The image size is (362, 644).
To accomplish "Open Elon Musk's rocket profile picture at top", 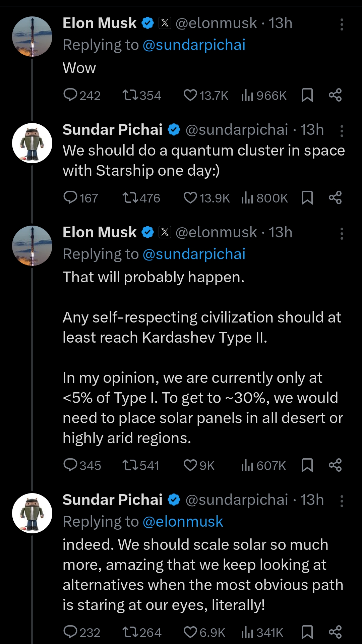I will pos(32,37).
